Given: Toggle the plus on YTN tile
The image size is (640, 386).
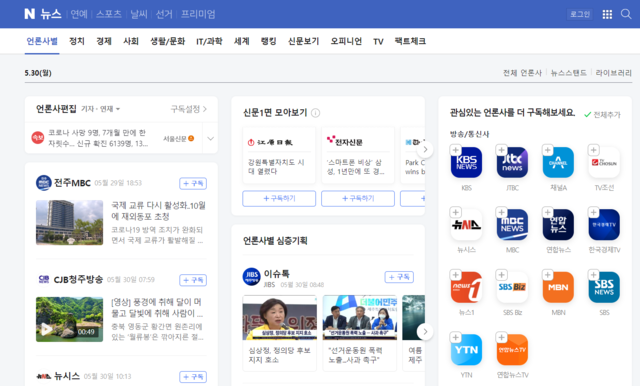Looking at the screenshot, I should tap(455, 337).
